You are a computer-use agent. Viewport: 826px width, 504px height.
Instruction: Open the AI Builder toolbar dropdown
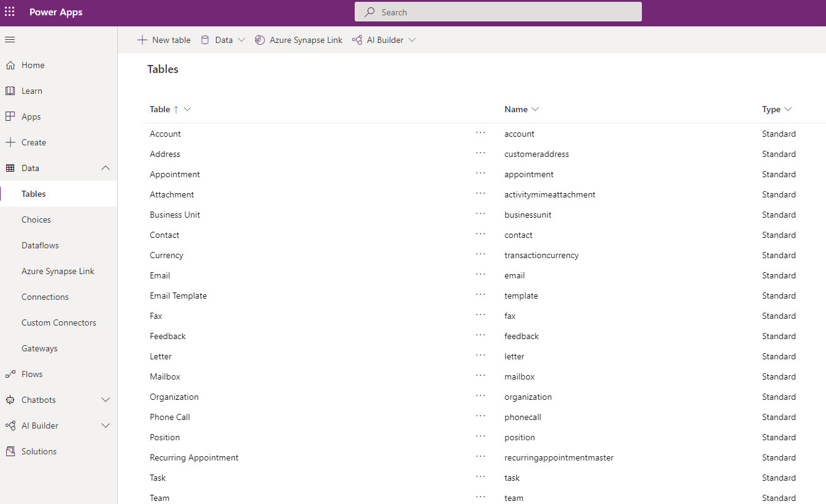pos(384,39)
